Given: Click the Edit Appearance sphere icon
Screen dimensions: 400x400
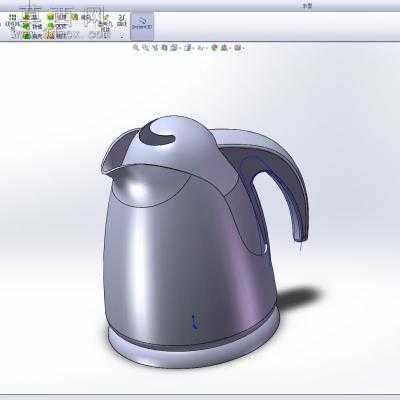Looking at the screenshot, I should tap(214, 48).
